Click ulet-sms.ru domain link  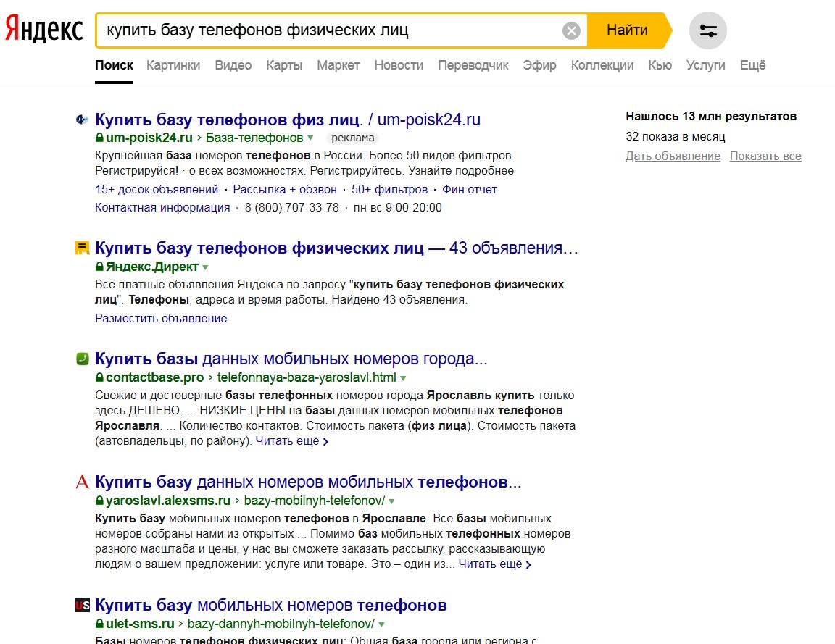[x=140, y=623]
